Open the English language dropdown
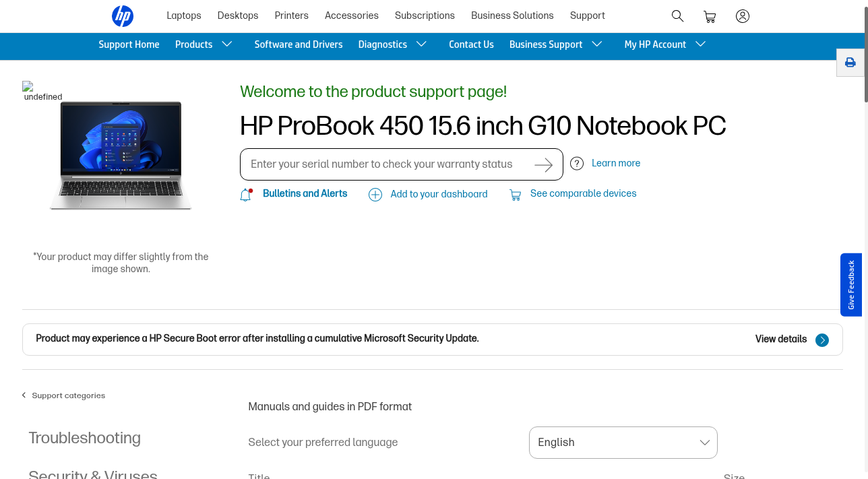Screen dimensions: 868x479 coord(623,443)
